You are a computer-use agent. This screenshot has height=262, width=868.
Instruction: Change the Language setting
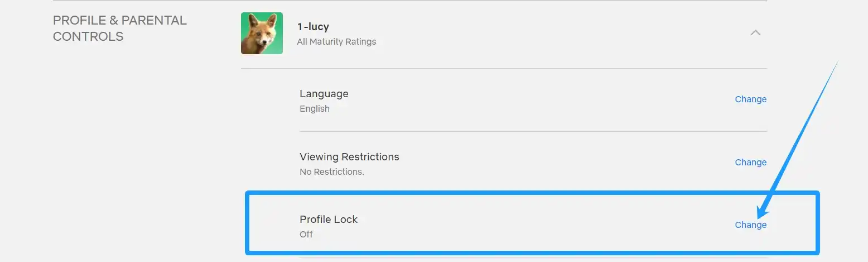tap(750, 99)
